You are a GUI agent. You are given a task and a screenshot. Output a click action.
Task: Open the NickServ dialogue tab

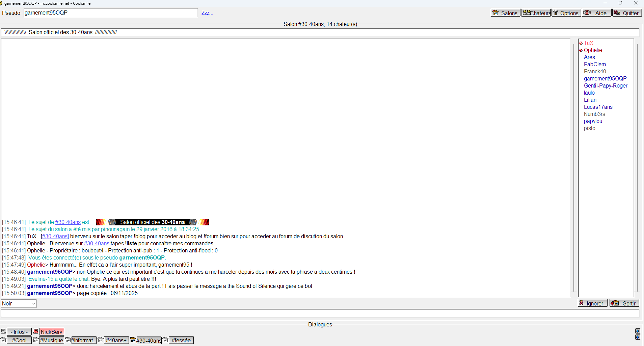click(x=51, y=332)
